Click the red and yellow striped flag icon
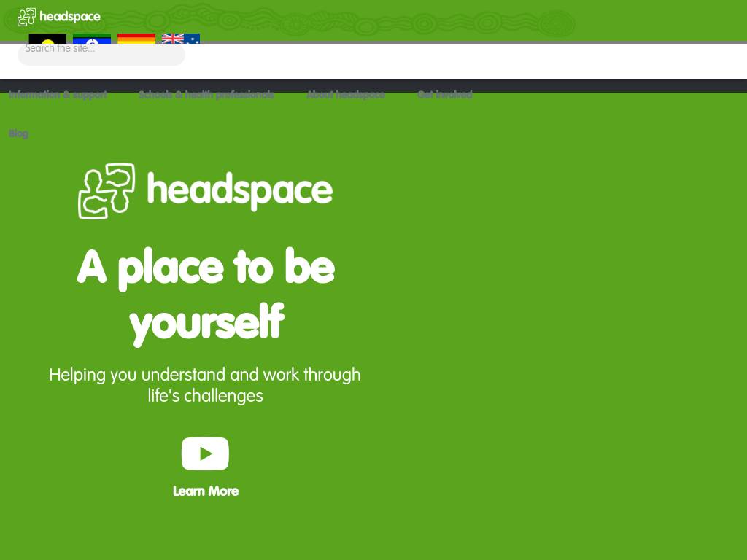Viewport: 747px width, 560px height. click(x=136, y=39)
